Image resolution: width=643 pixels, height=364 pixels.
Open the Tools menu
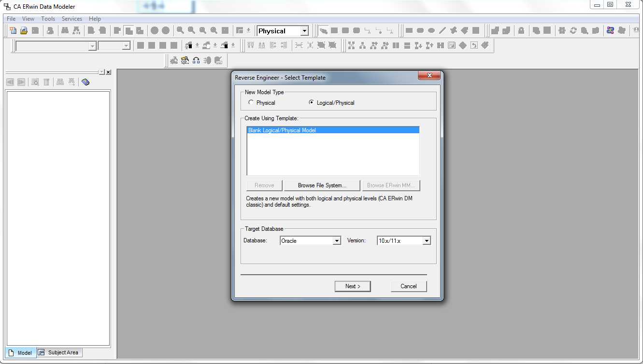[x=48, y=19]
